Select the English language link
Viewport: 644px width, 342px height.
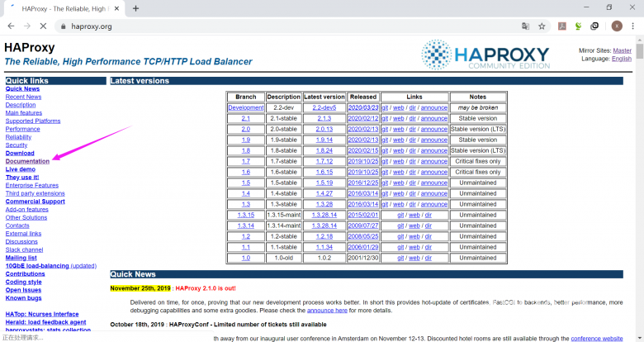coord(622,59)
